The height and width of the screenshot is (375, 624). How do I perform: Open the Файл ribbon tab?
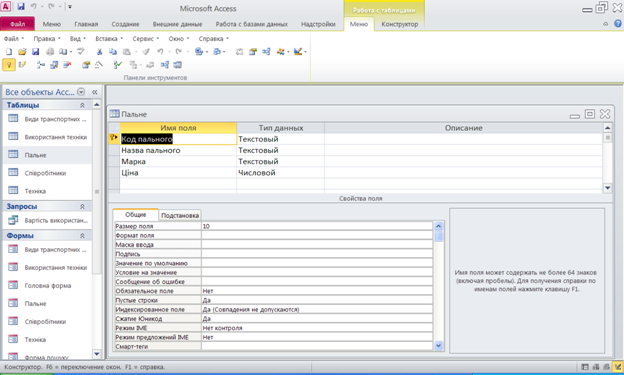[x=18, y=24]
